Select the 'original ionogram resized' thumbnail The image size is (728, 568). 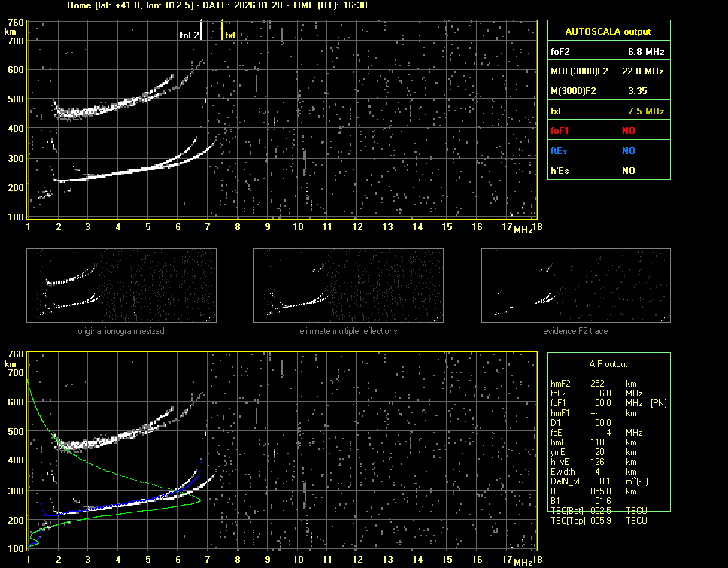tap(121, 286)
